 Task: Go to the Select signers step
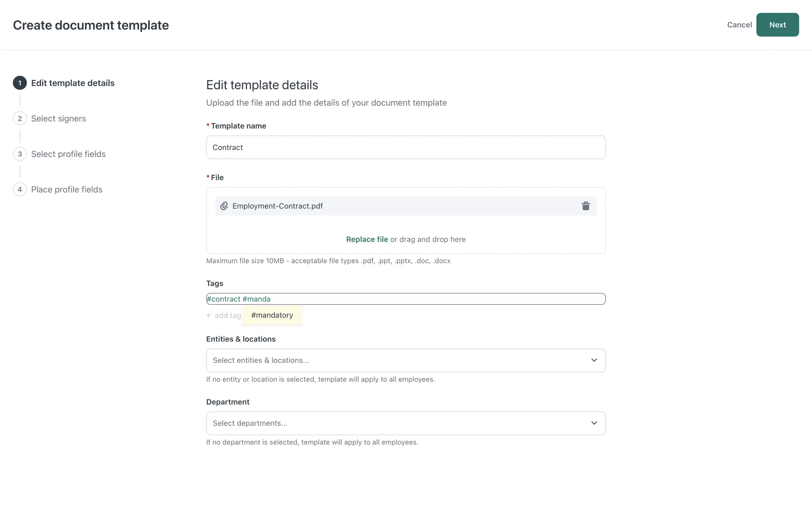(x=58, y=119)
